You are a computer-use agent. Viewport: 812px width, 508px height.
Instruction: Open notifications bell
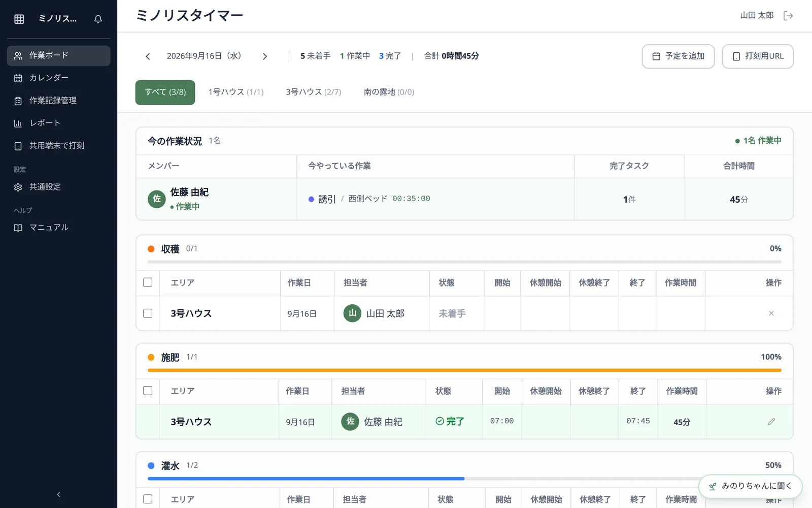pyautogui.click(x=98, y=19)
